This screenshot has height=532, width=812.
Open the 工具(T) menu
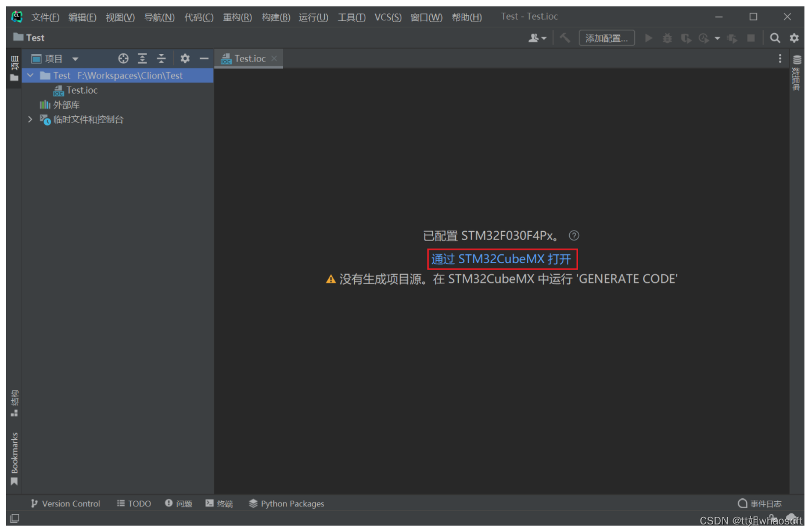(x=352, y=17)
